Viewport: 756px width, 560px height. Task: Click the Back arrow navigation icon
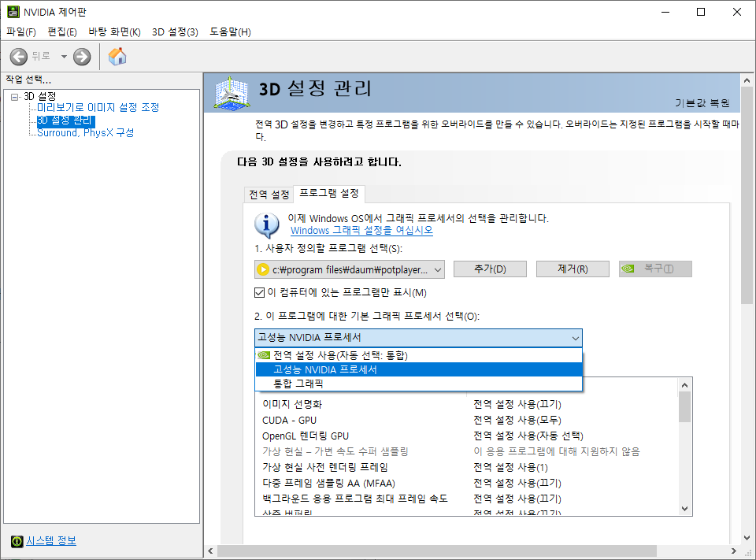(x=19, y=57)
